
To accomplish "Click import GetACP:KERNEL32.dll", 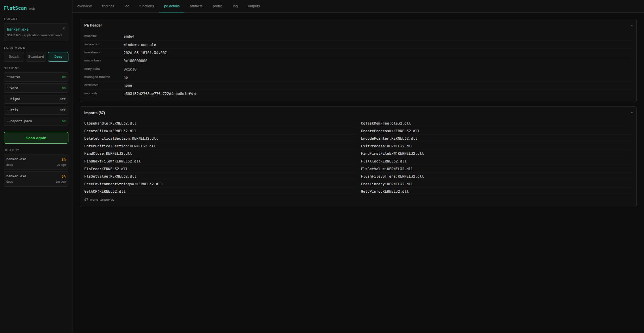I will tap(105, 192).
